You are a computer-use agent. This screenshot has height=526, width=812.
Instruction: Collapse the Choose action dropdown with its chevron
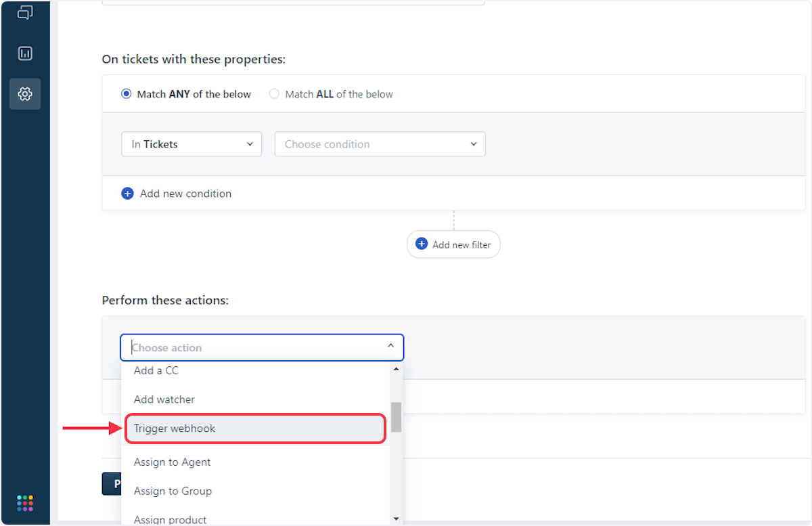(x=390, y=345)
